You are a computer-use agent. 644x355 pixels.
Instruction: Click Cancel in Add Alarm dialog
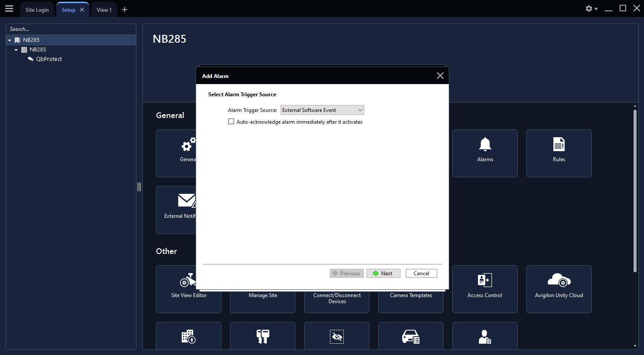(421, 274)
